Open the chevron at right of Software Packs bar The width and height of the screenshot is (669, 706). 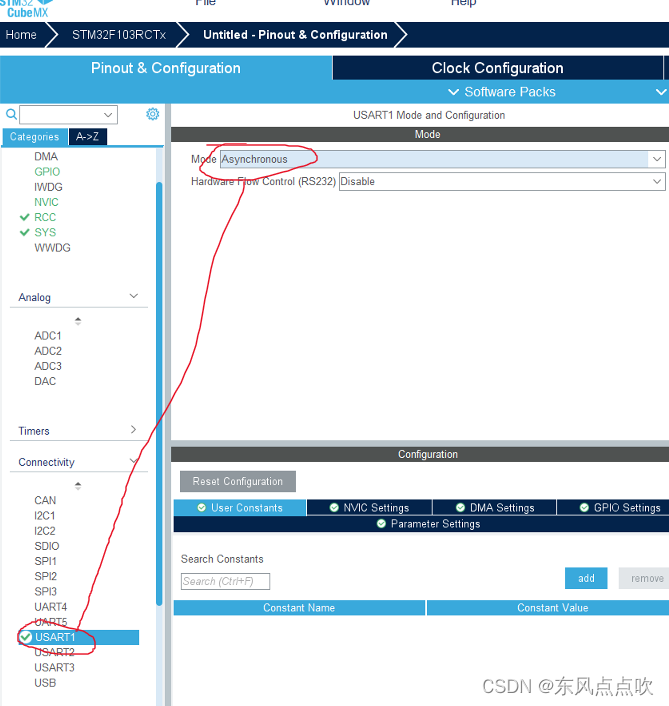tap(661, 92)
